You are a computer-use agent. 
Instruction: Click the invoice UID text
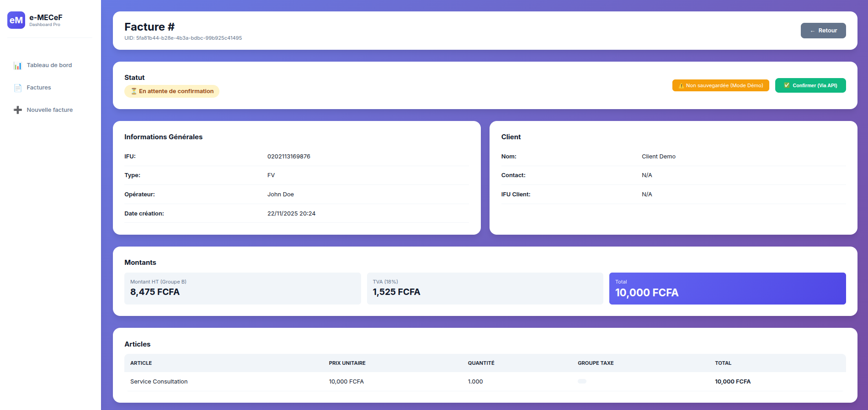[183, 38]
